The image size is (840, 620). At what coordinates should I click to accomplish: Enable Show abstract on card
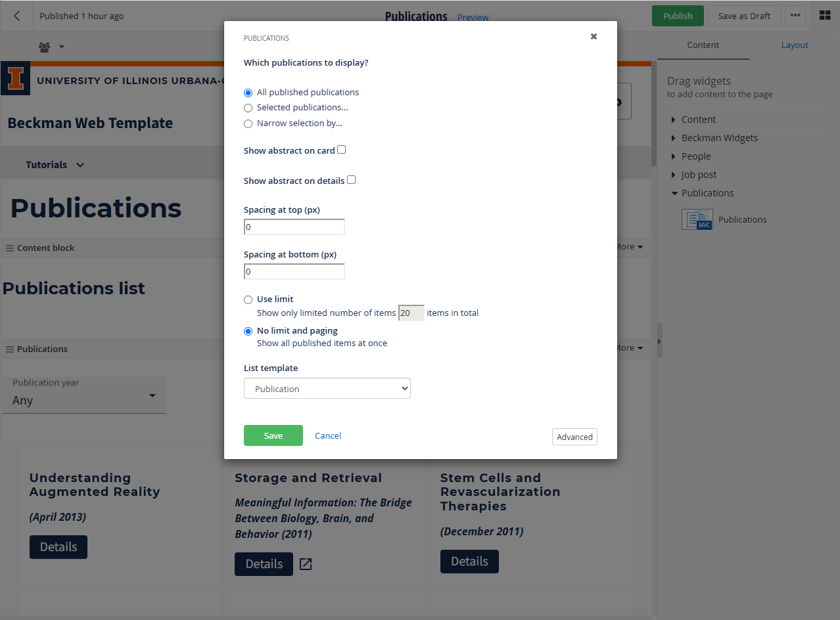pos(341,149)
